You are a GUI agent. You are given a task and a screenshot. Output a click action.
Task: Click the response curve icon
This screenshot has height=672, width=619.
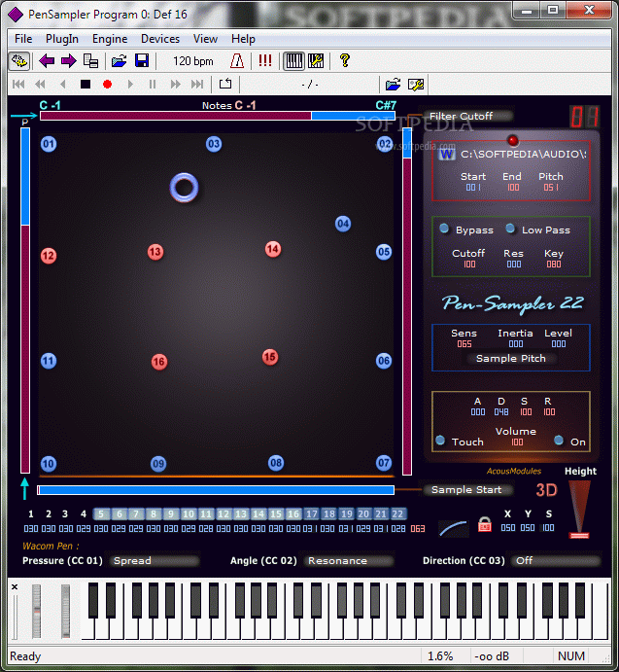(454, 528)
